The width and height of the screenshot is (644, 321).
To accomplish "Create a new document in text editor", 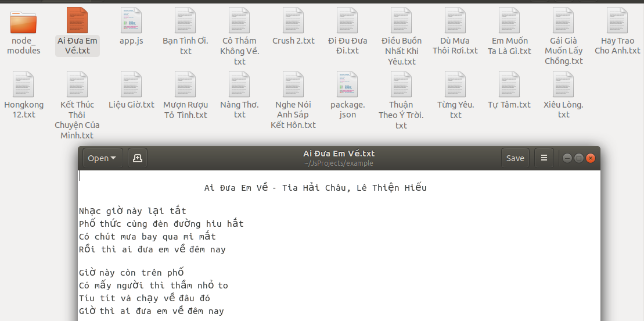I will (138, 158).
